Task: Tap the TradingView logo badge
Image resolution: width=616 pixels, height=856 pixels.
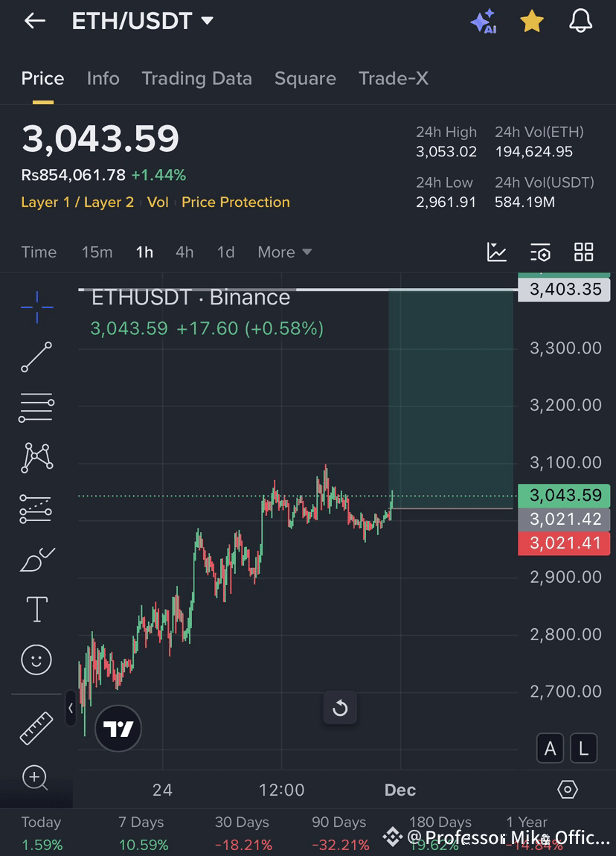Action: pyautogui.click(x=118, y=728)
